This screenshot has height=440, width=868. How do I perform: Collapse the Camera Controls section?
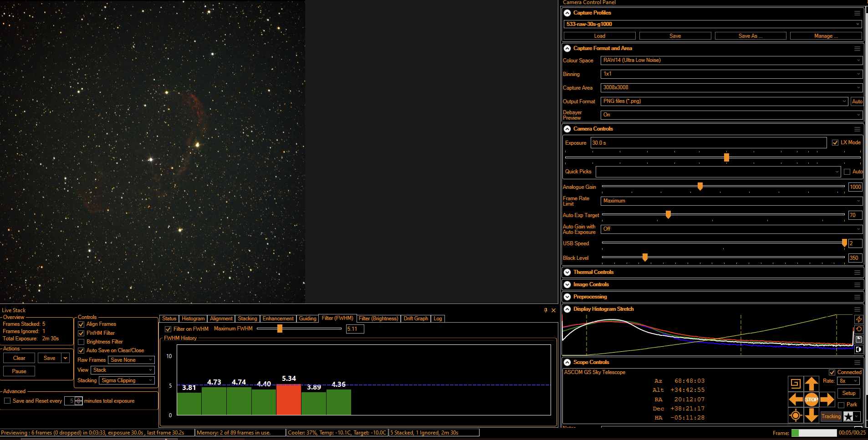(x=567, y=129)
